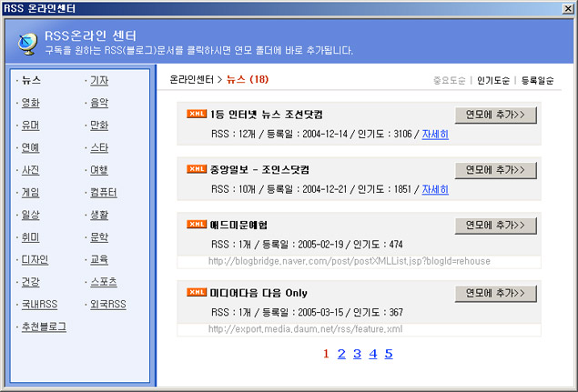Open the 외국RSS category
The width and height of the screenshot is (578, 392).
[x=107, y=304]
